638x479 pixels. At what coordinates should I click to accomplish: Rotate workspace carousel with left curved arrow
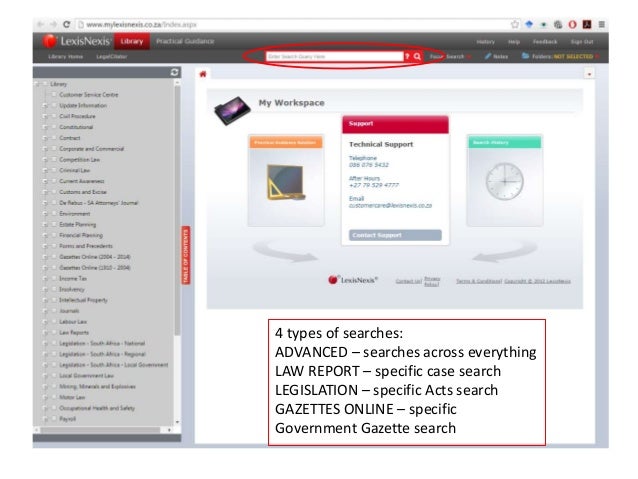(285, 252)
